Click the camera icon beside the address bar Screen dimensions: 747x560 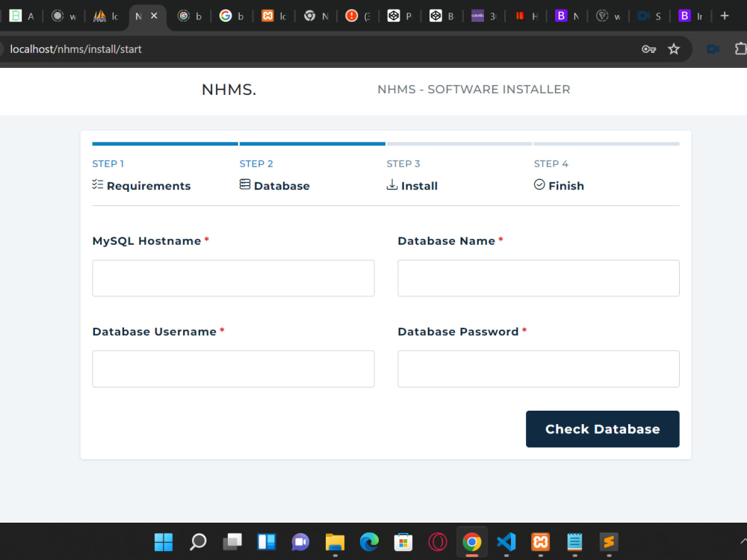point(713,49)
